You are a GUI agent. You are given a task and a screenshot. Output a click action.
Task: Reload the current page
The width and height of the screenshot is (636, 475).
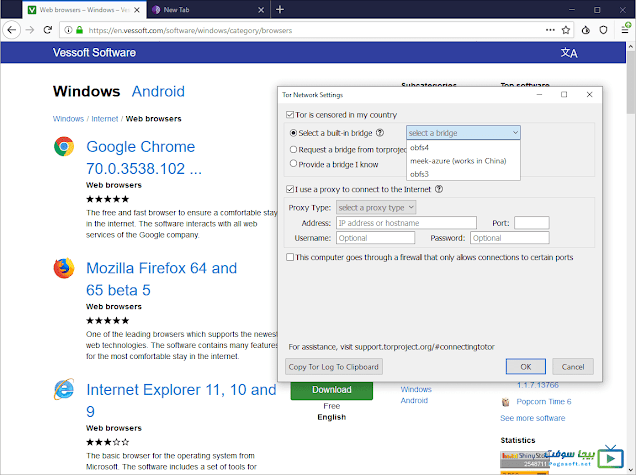click(47, 30)
